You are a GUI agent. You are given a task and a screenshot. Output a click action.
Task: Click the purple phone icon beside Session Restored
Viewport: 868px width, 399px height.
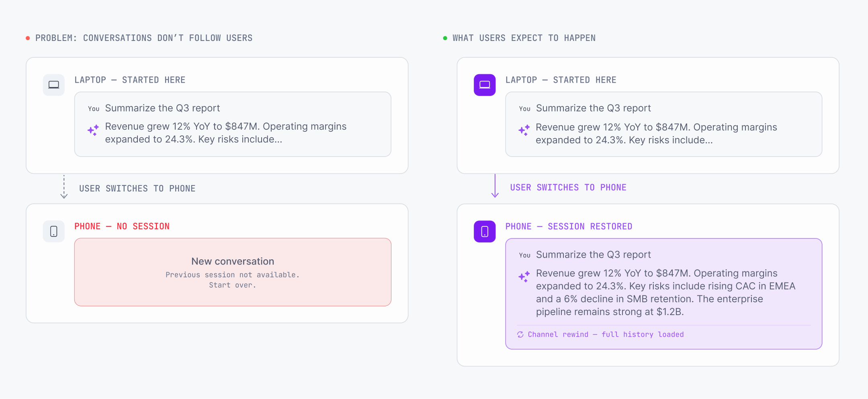point(485,231)
